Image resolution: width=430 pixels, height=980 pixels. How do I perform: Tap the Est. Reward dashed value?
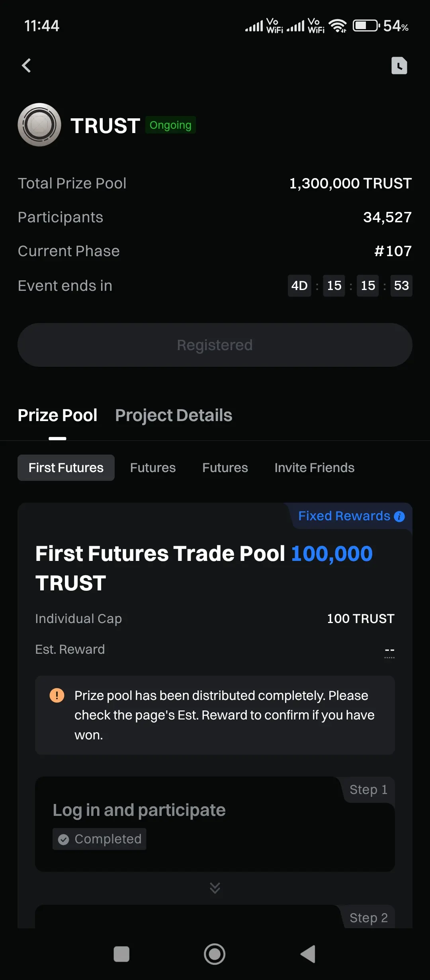(x=389, y=650)
